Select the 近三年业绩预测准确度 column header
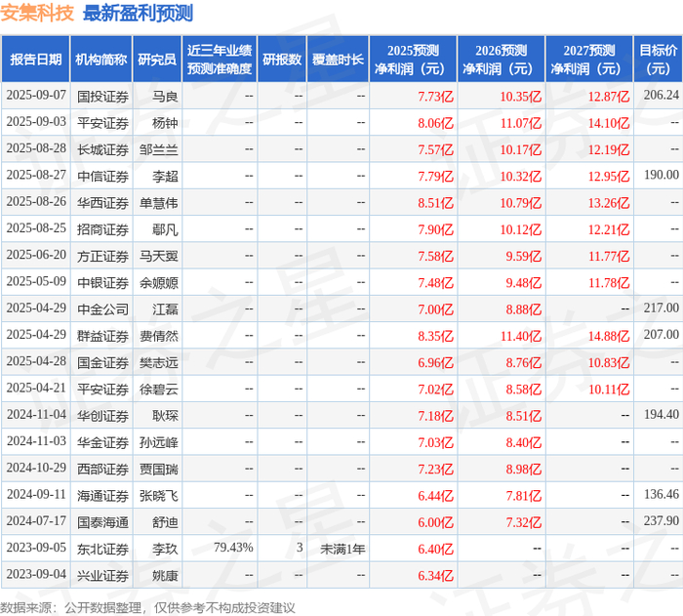683x616 pixels. tap(220, 60)
